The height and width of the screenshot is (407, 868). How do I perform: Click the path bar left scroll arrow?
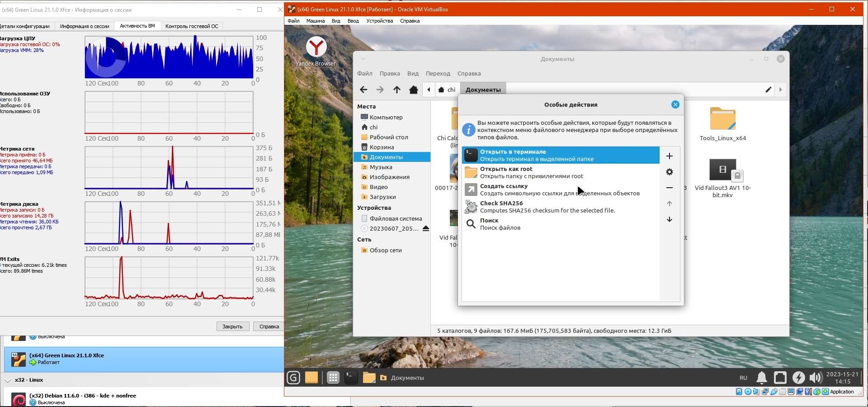429,90
